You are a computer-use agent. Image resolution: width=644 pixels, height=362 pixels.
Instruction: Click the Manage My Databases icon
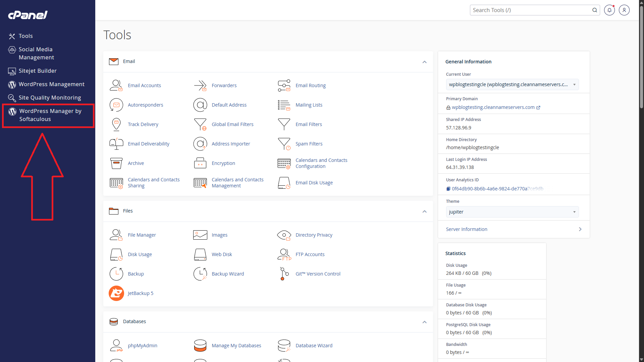[x=200, y=346]
